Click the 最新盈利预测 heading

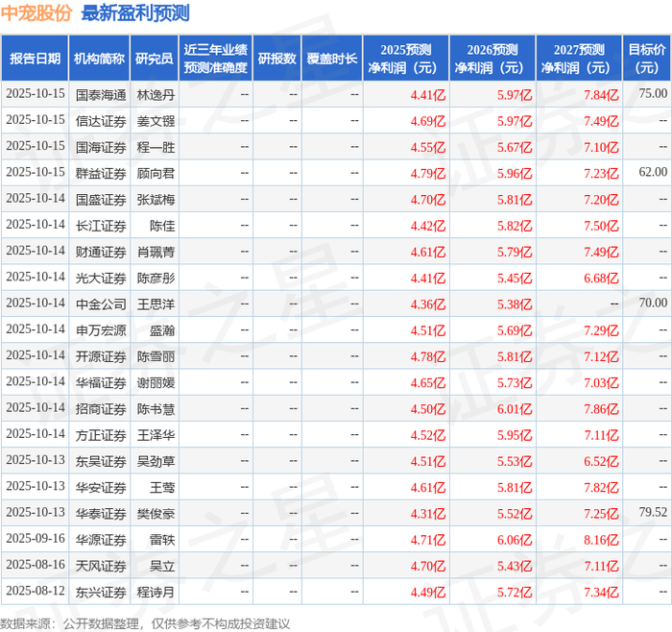(x=135, y=12)
